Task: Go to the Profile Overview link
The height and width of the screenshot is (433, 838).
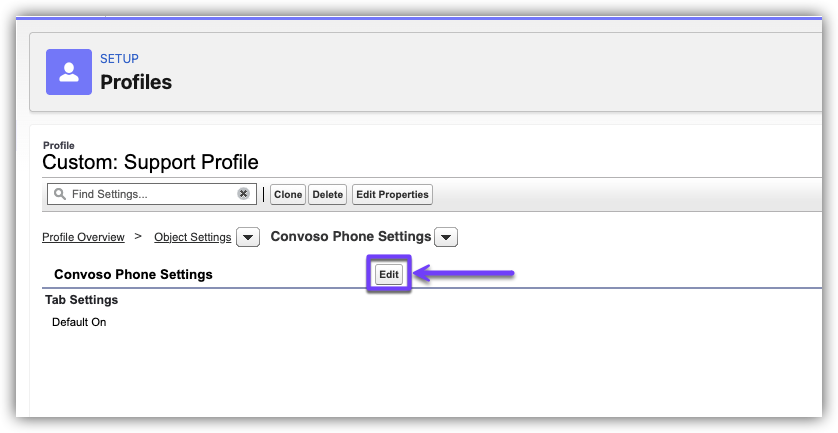Action: coord(83,237)
